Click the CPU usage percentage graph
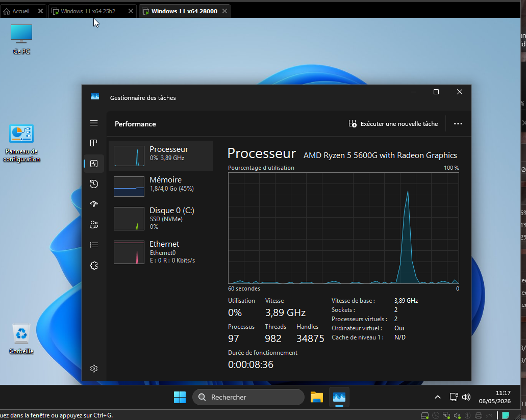 click(343, 228)
